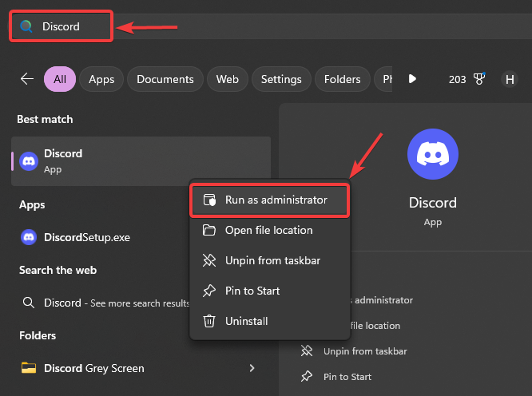The width and height of the screenshot is (532, 396).
Task: Click the shield icon beside Run as administrator
Action: pyautogui.click(x=209, y=200)
